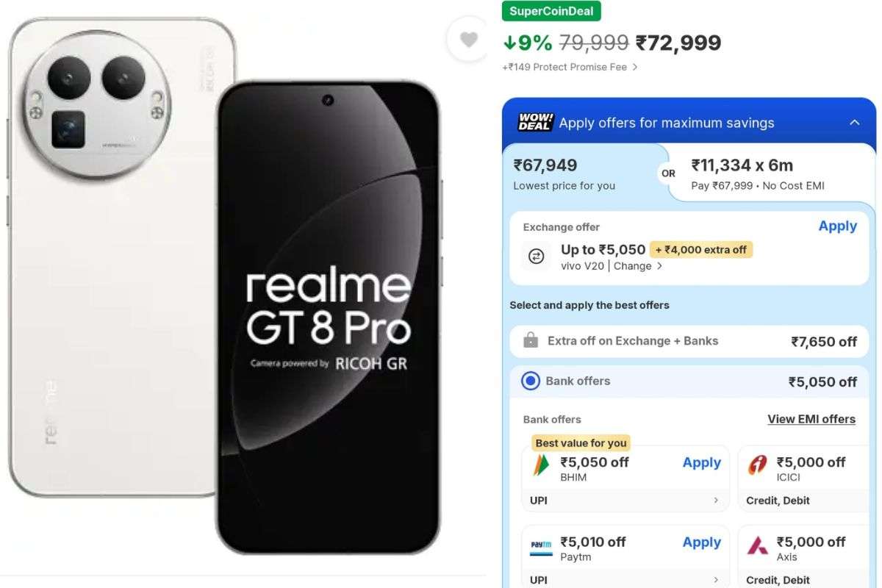The width and height of the screenshot is (882, 588).
Task: Click the SuperCoinDeal badge
Action: pyautogui.click(x=551, y=11)
